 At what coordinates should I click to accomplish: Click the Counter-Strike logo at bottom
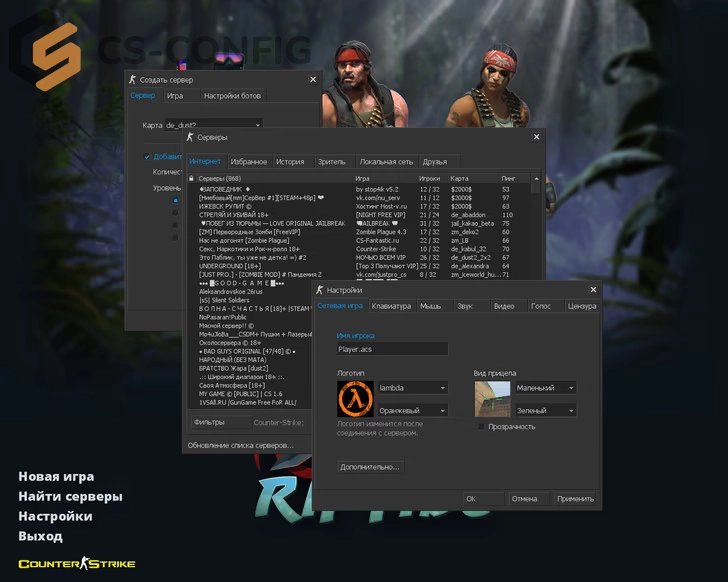(77, 563)
